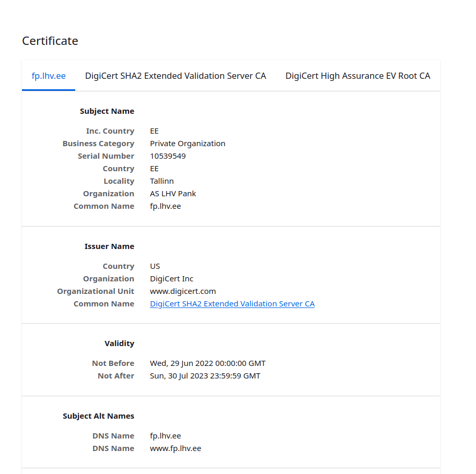476x474 pixels.
Task: Click the Locality label
Action: pos(119,181)
